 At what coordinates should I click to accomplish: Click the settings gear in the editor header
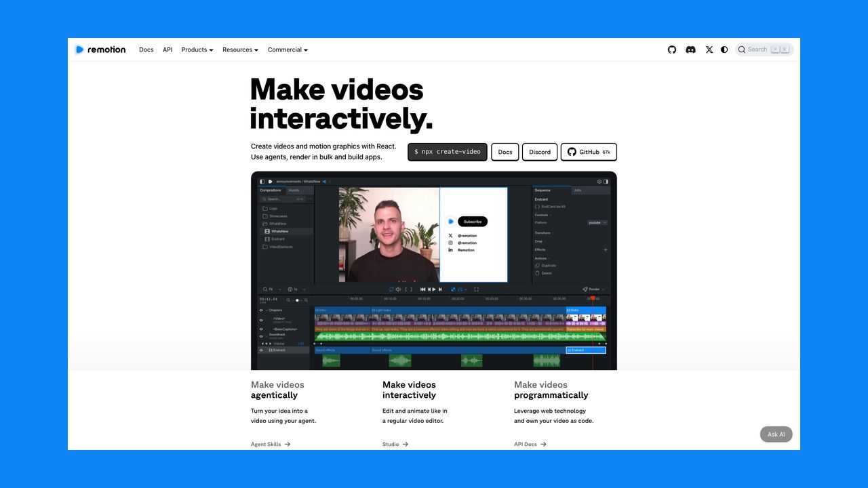599,182
